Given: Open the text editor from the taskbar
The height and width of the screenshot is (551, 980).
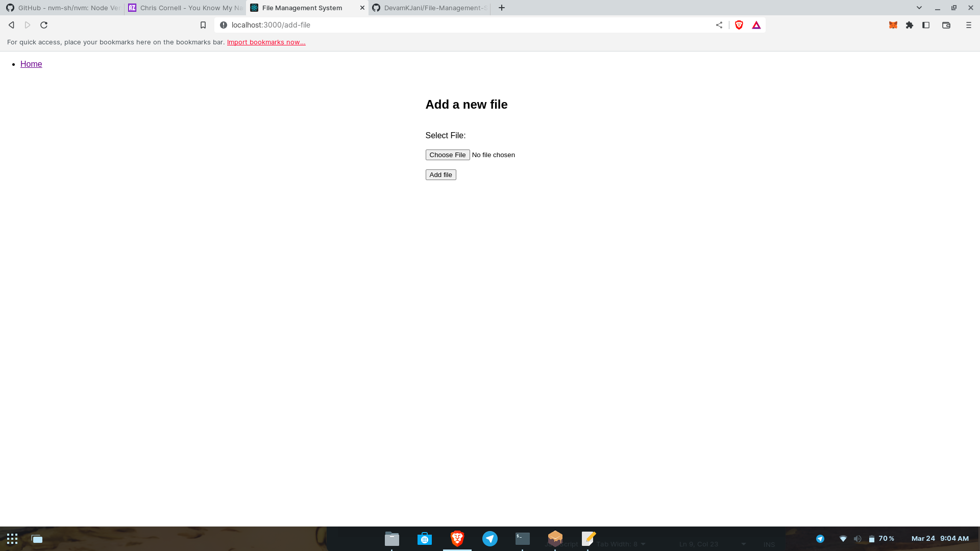Looking at the screenshot, I should (588, 538).
